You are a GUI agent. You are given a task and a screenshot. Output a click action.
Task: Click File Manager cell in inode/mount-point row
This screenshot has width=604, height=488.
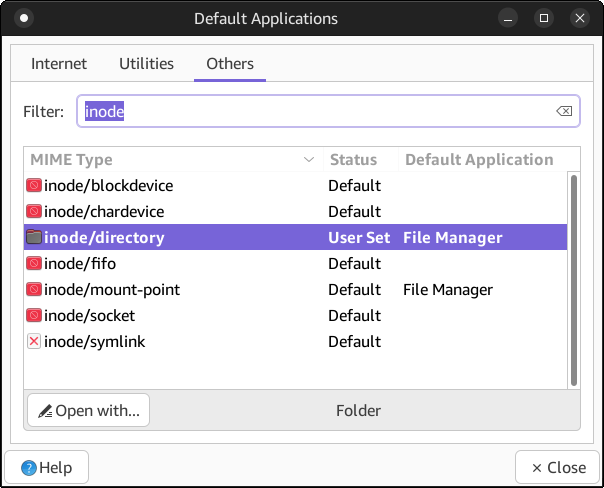click(448, 290)
